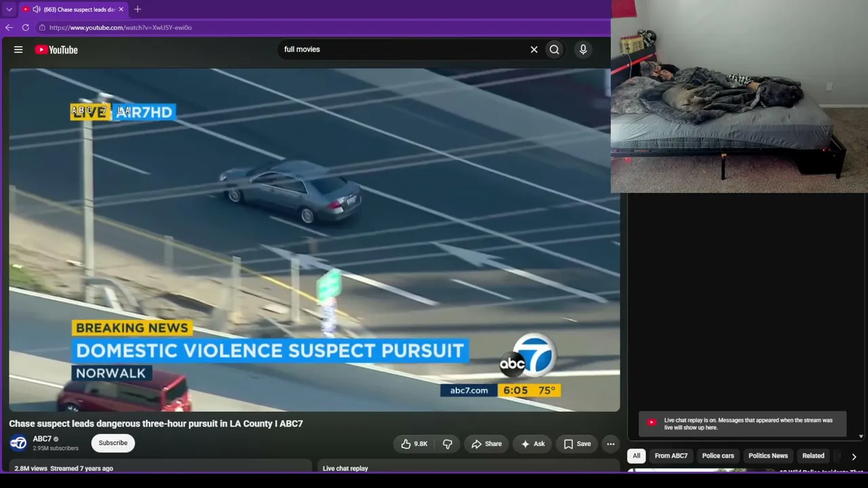Reload the YouTube page
This screenshot has height=488, width=868.
click(26, 28)
